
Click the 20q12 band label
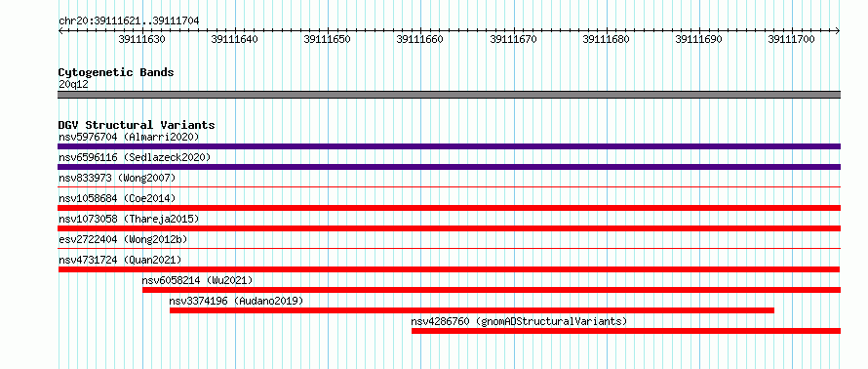(x=73, y=85)
